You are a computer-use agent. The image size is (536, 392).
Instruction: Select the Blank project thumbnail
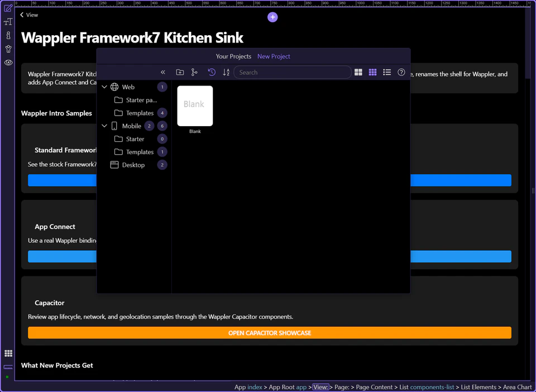195,106
